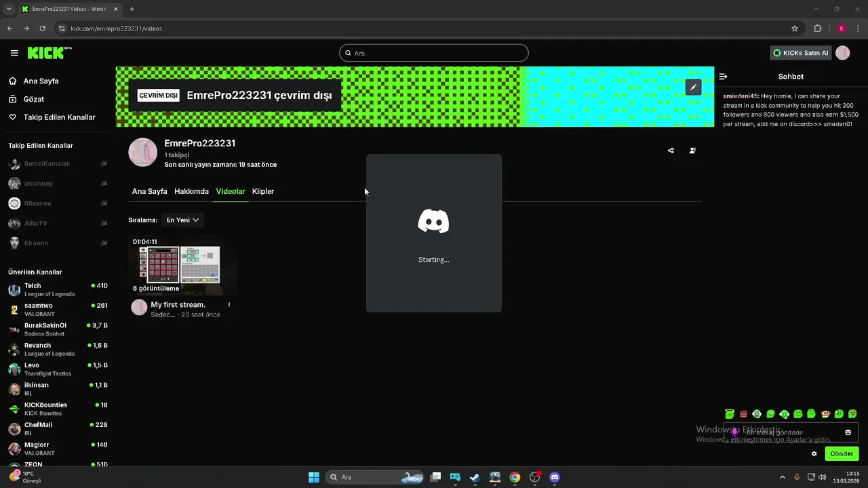Click the Gönder send button

click(x=842, y=454)
